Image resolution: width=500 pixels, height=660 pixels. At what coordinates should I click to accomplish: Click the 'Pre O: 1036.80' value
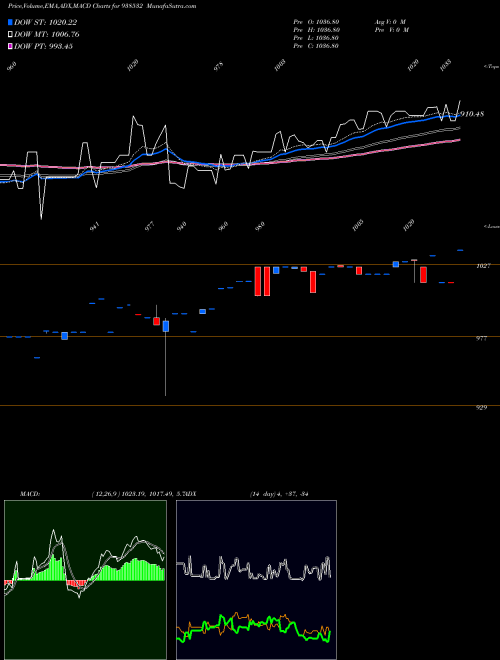316,21
